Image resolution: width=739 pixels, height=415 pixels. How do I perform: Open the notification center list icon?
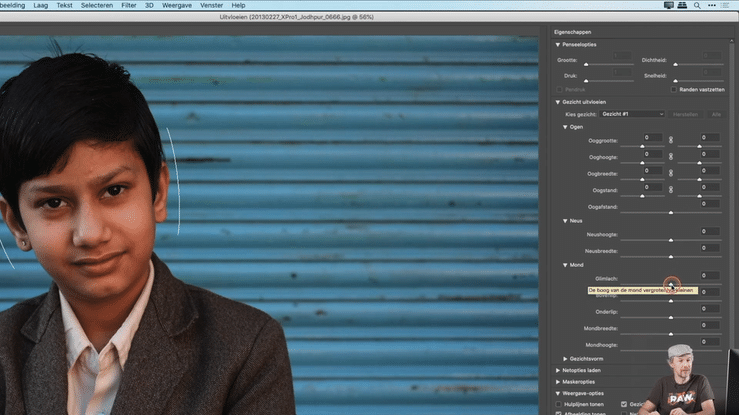(x=725, y=5)
